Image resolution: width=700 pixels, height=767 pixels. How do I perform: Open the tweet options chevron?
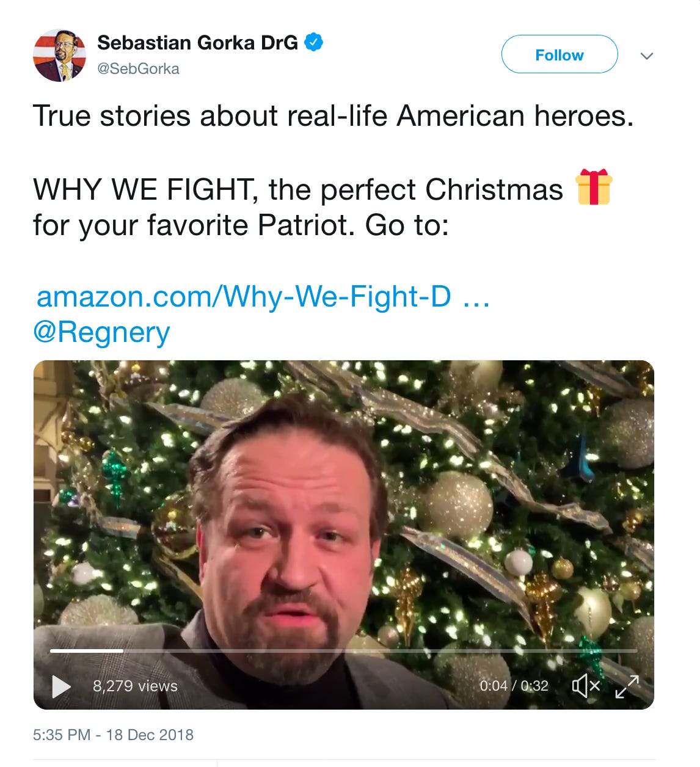pos(646,56)
